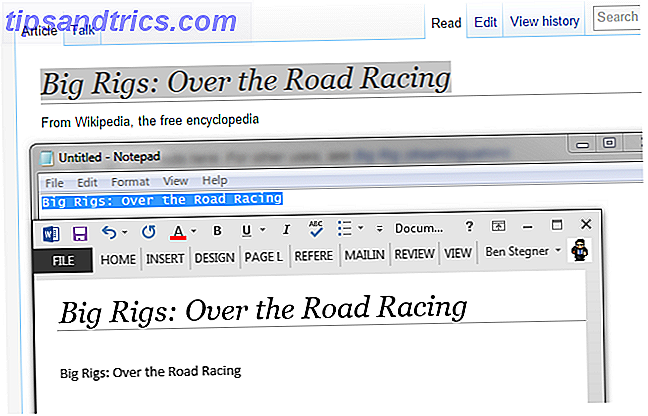Customize the Quick Access Toolbar

click(379, 228)
